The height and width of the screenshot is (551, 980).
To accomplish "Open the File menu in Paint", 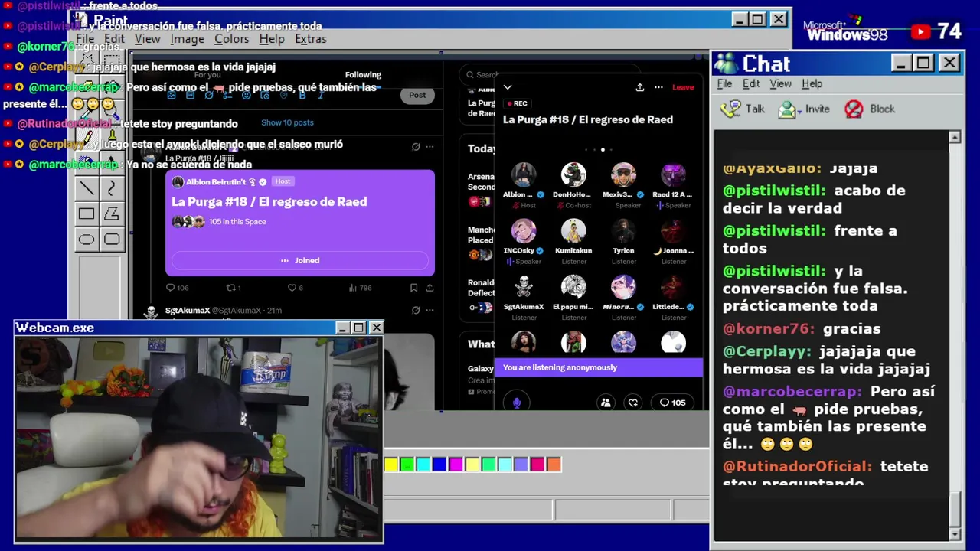I will coord(85,39).
